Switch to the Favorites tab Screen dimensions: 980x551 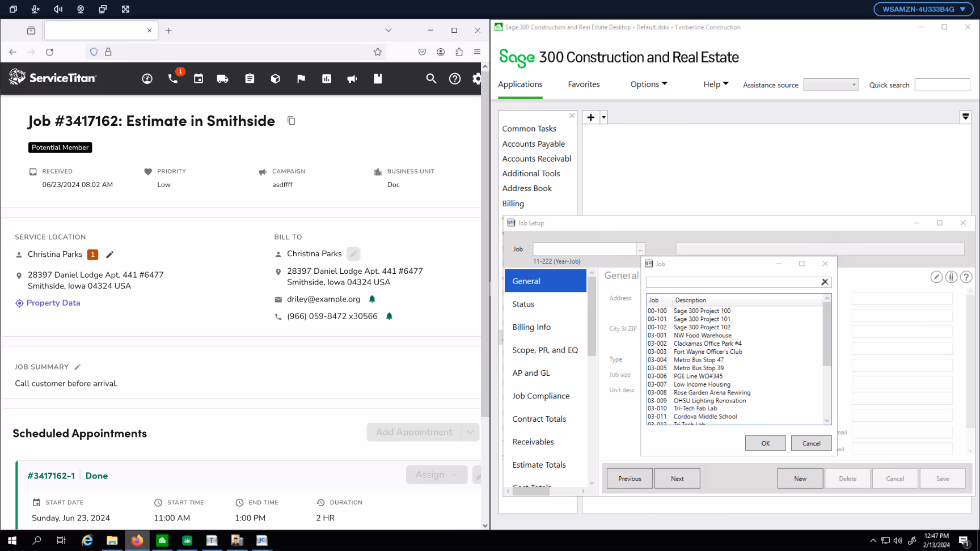click(584, 84)
